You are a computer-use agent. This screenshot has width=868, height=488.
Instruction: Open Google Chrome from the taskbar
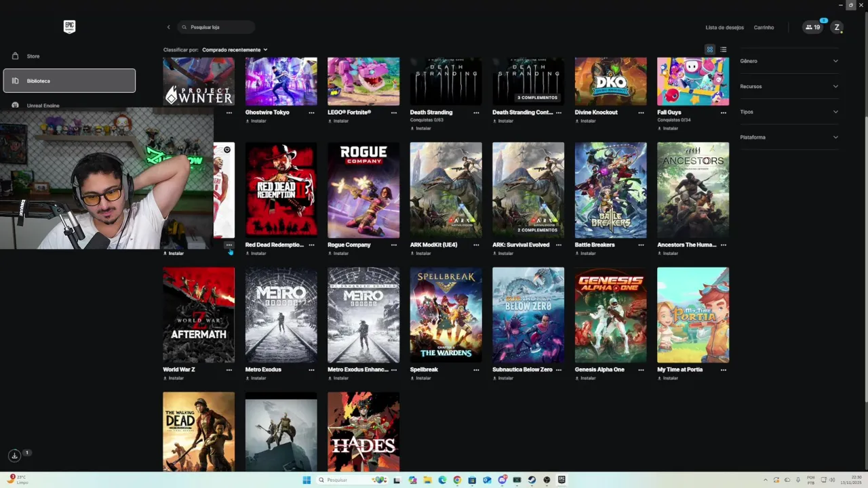[x=457, y=480]
